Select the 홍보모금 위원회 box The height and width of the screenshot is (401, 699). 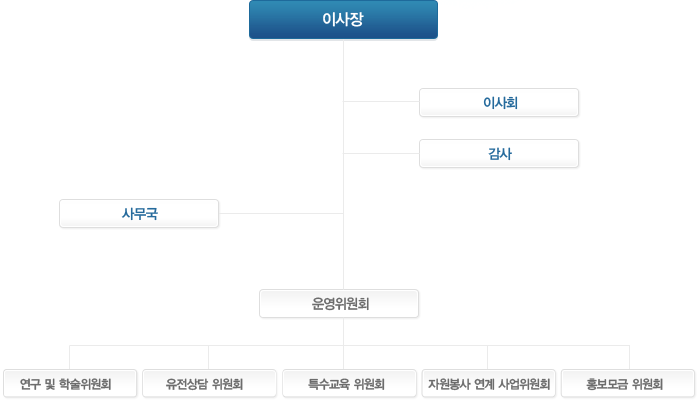tap(628, 383)
